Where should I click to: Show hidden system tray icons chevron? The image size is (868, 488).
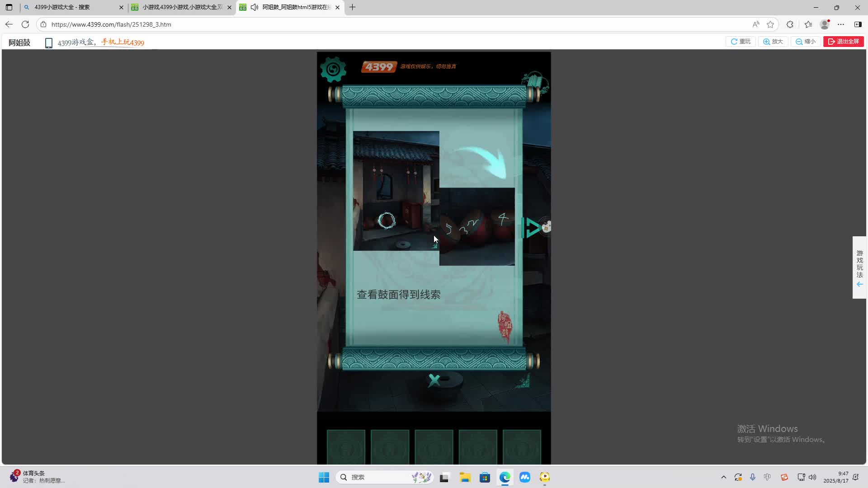723,477
